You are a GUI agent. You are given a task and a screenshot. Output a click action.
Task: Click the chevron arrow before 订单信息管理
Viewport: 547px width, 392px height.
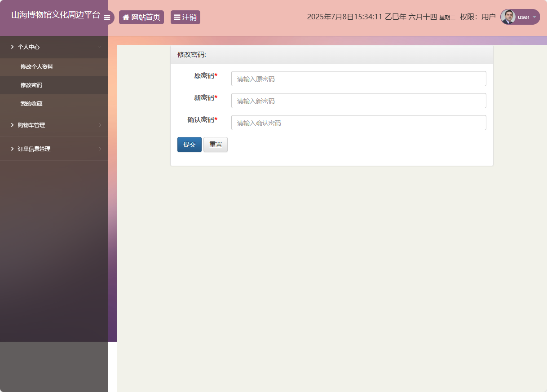click(12, 149)
